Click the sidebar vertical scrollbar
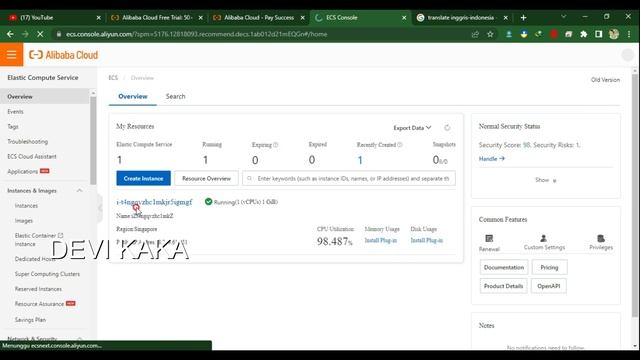 [93, 141]
